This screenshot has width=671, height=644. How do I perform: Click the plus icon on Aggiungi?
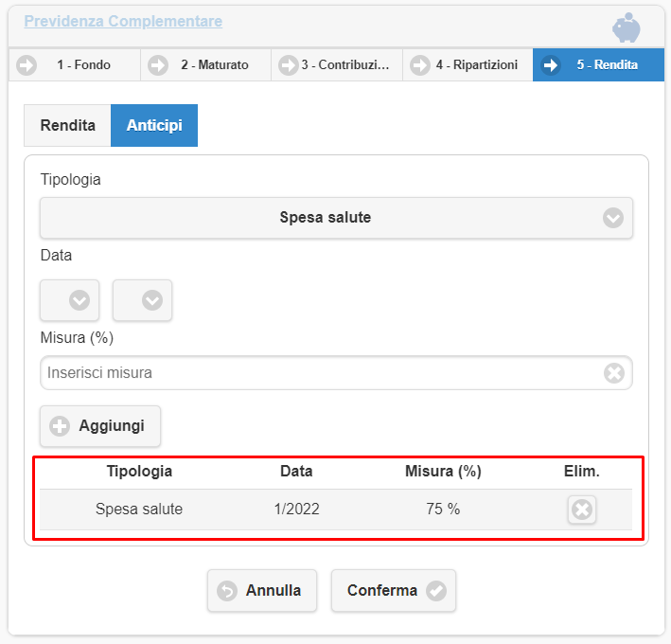point(60,426)
